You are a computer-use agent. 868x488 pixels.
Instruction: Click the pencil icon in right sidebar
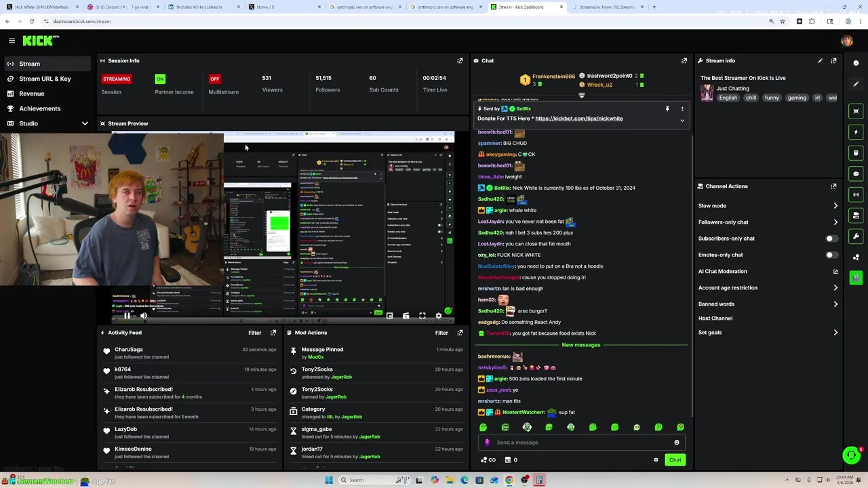click(x=856, y=84)
